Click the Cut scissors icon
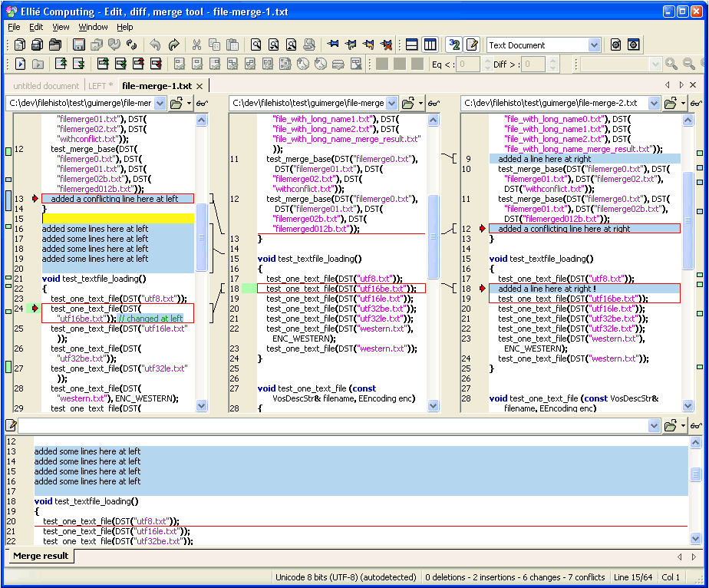 pos(196,45)
